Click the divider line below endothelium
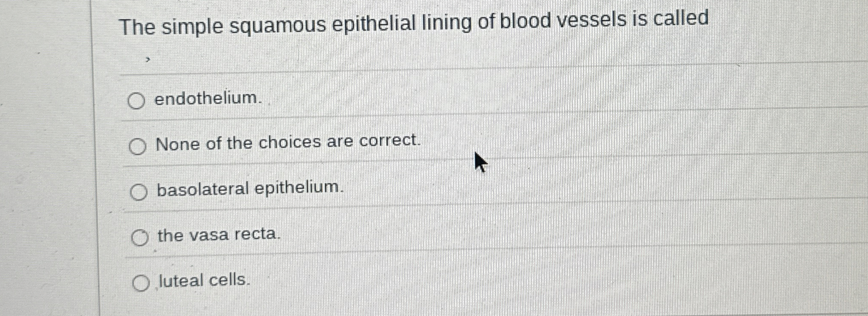Image resolution: width=868 pixels, height=316 pixels. [299, 121]
